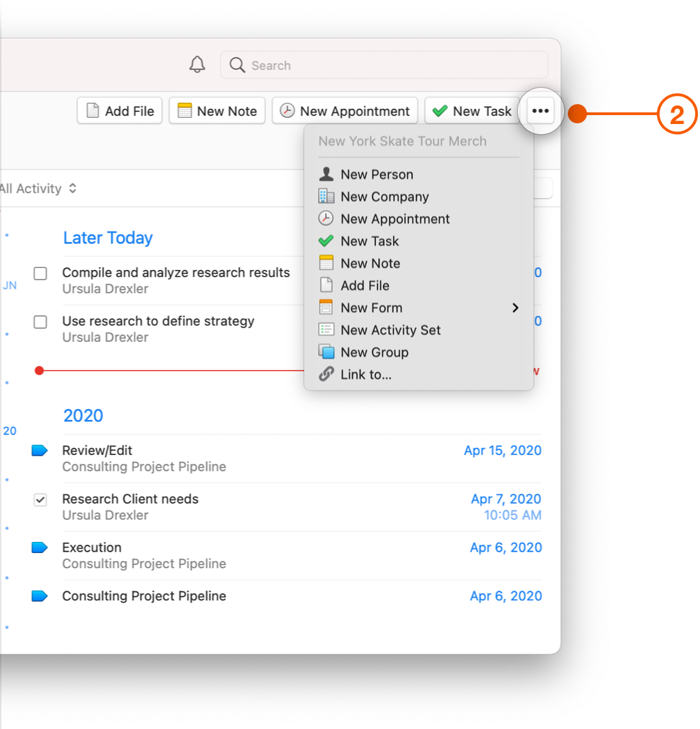
Task: Select the New Task green checkmark icon
Action: tap(327, 240)
